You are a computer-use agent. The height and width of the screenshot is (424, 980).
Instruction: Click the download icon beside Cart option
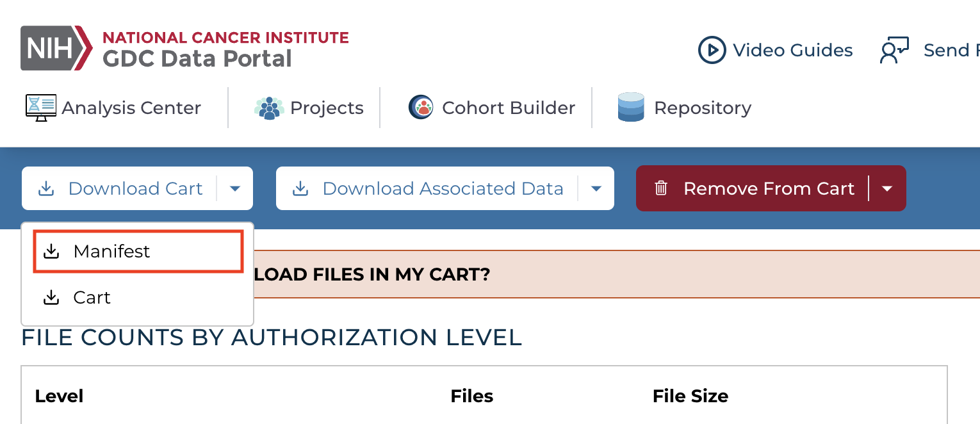coord(51,298)
